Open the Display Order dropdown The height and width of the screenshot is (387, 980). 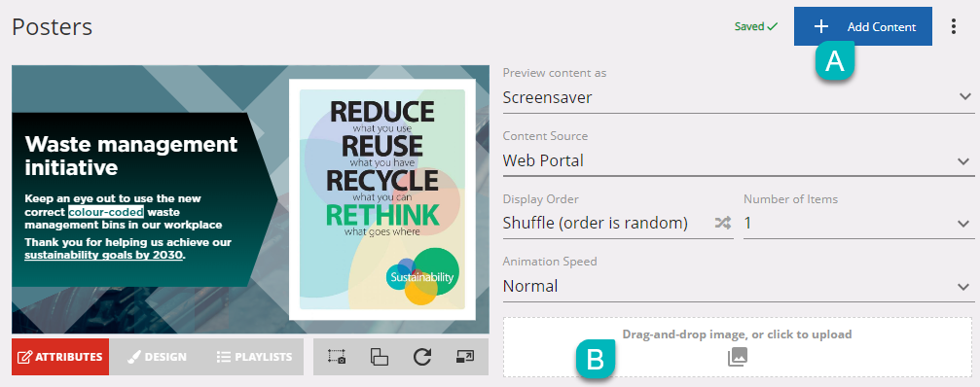tap(618, 224)
